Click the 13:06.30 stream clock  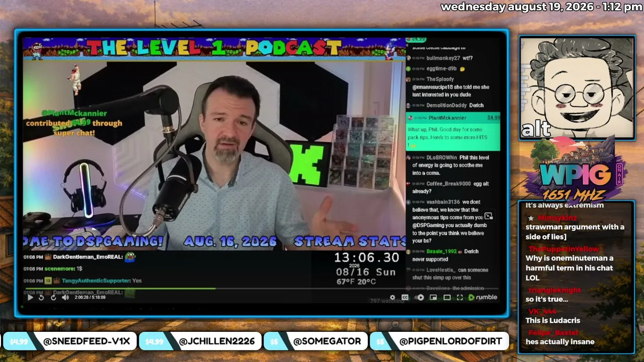(366, 258)
